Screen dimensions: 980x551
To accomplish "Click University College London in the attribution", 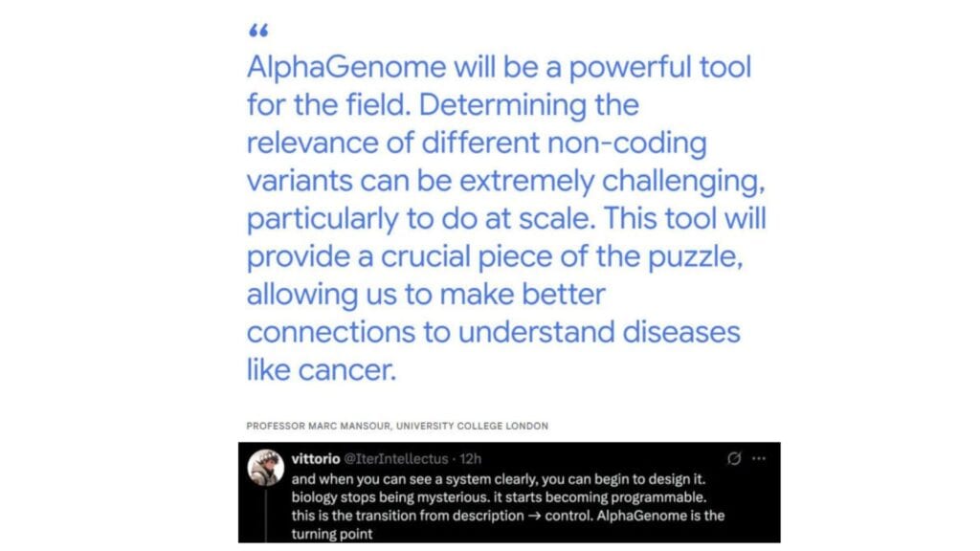I will pos(472,426).
